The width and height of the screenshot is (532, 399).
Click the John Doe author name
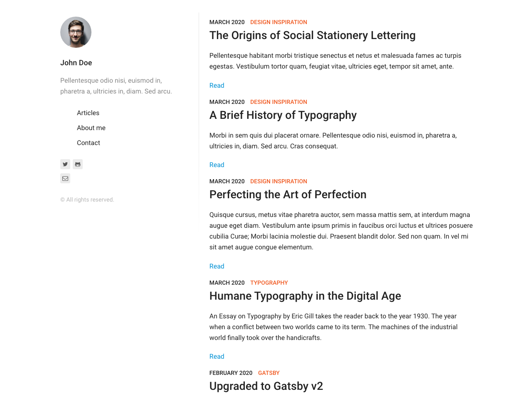pyautogui.click(x=76, y=63)
